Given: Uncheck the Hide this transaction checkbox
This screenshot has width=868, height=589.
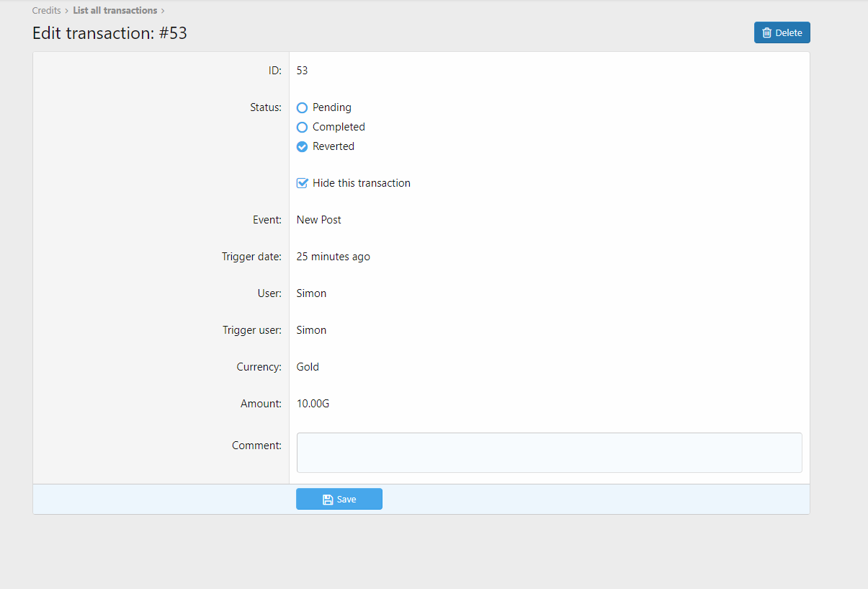Looking at the screenshot, I should tap(303, 183).
